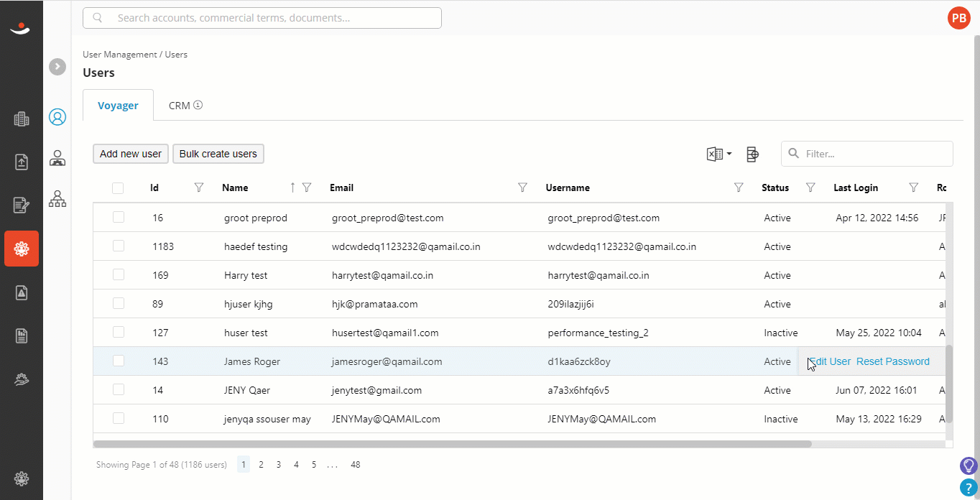Open filter for Status column
The height and width of the screenshot is (500, 980).
810,187
